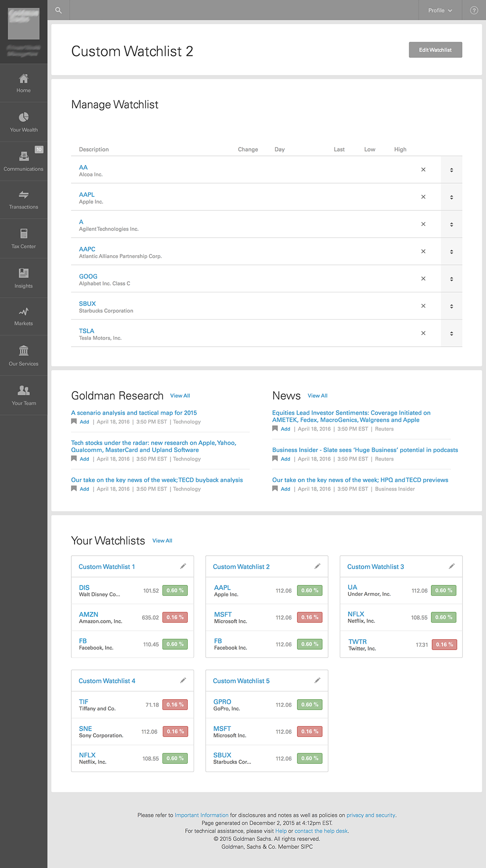The height and width of the screenshot is (868, 486).
Task: Click reorder handle for Agilent row
Action: point(452,224)
